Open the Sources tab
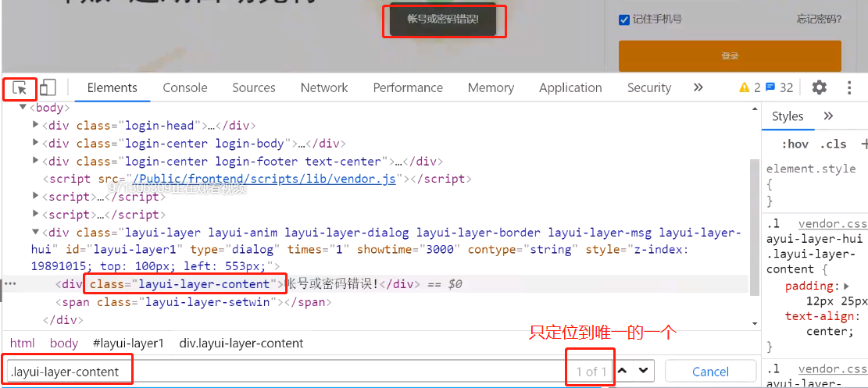Screen dimensions: 868x388 coord(254,87)
